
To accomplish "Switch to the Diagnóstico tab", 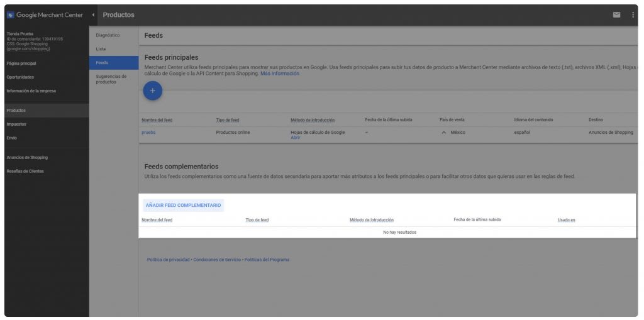I will [x=108, y=35].
